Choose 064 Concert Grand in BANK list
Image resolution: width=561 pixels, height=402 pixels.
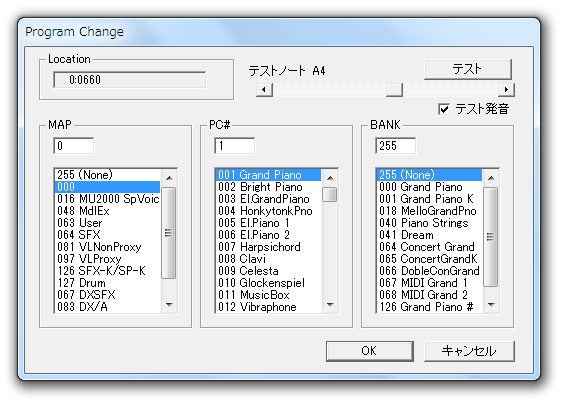pyautogui.click(x=429, y=247)
